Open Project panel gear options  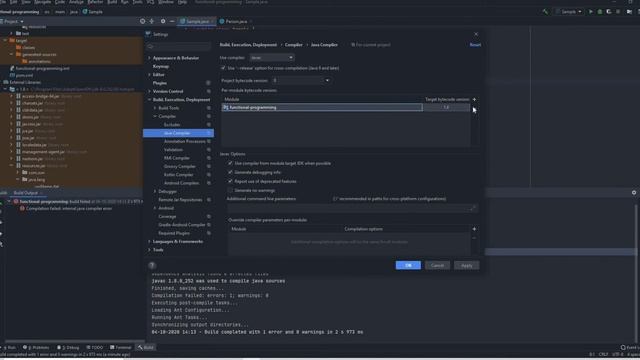pos(163,21)
